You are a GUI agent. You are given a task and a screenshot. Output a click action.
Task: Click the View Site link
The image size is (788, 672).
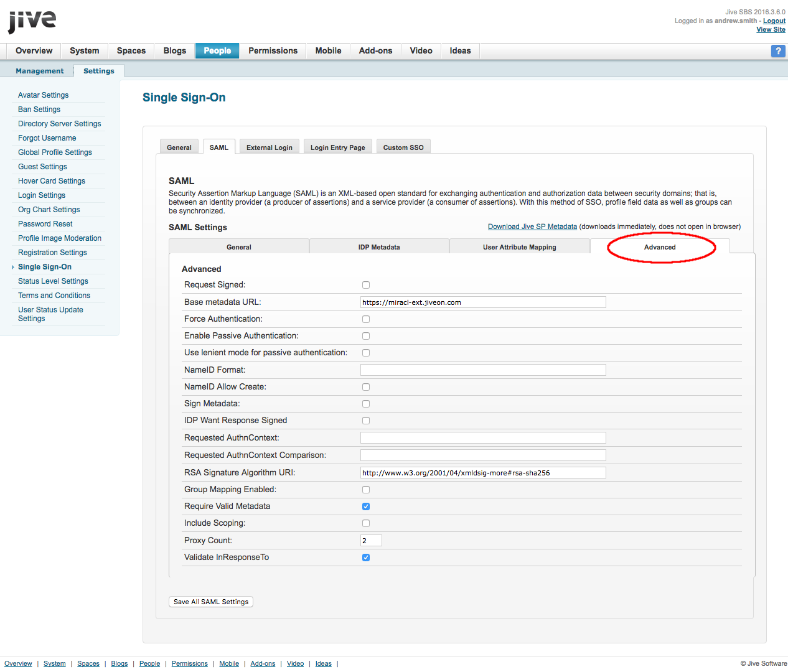(x=771, y=29)
